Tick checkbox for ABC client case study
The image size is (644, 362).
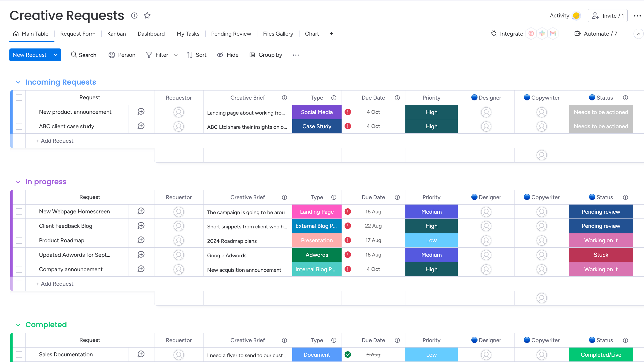(x=19, y=126)
